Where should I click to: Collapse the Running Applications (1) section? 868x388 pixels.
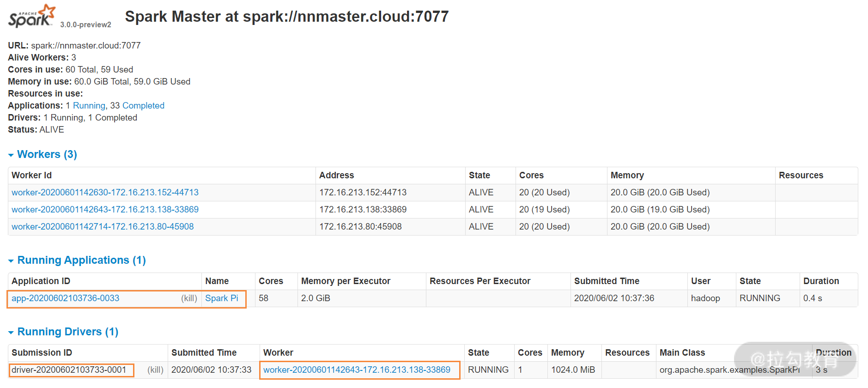[77, 260]
